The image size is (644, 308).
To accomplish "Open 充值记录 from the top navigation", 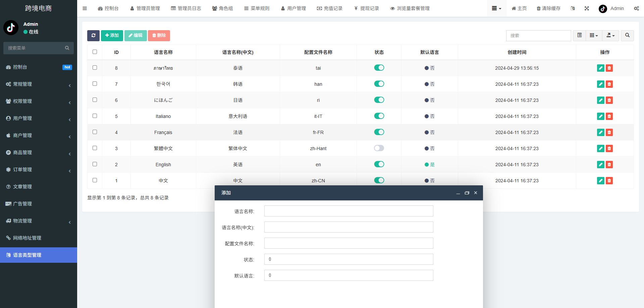I will 330,8.
